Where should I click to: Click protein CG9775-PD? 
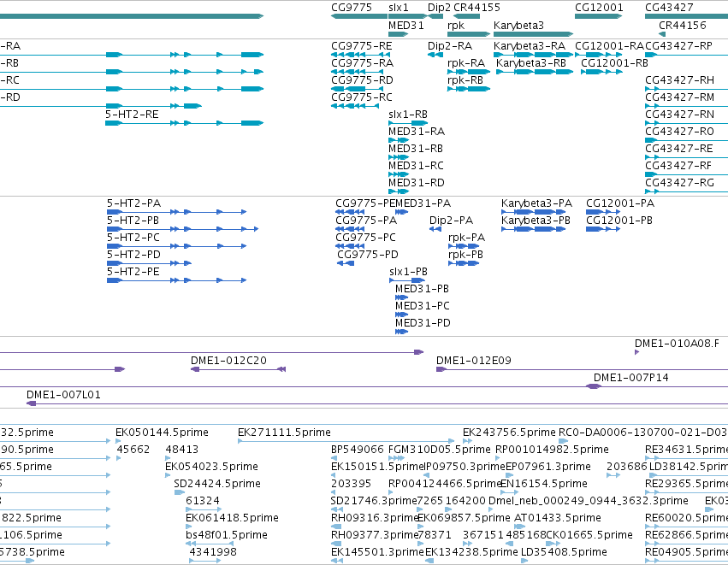pos(346,263)
